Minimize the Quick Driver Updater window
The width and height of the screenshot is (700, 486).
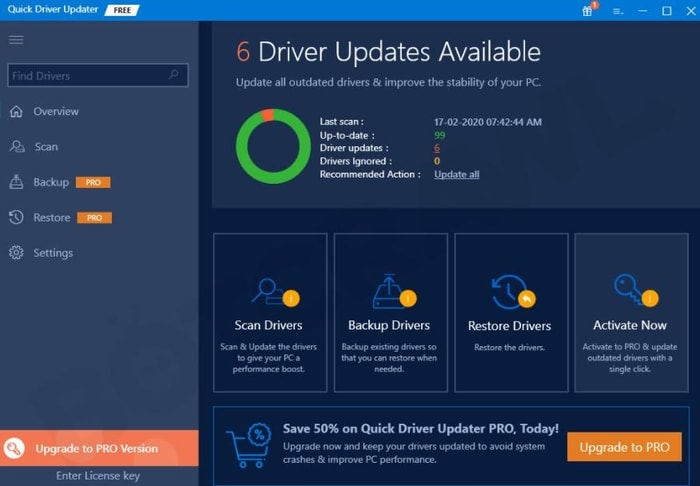tap(643, 10)
